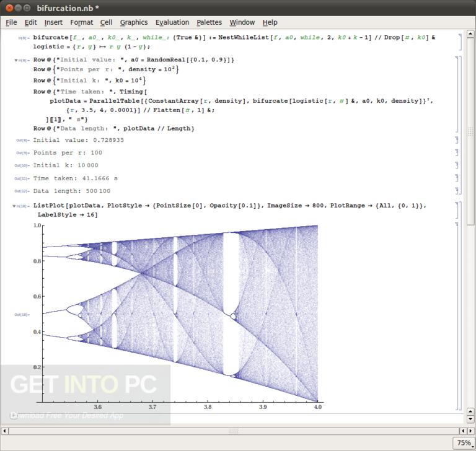Click the 'Initial value: 0.728935' output
The width and height of the screenshot is (476, 451).
[x=78, y=140]
